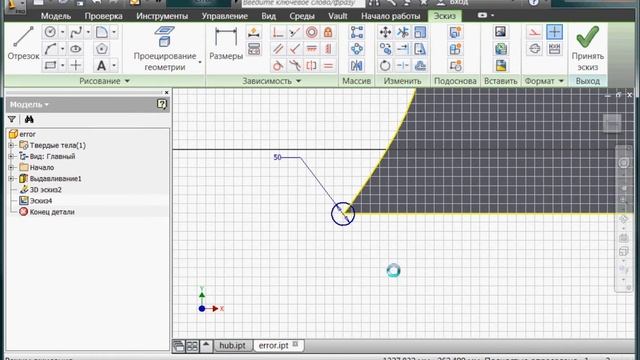This screenshot has height=360, width=640.
Task: Switch to hub.ipt document tab
Action: [x=232, y=345]
